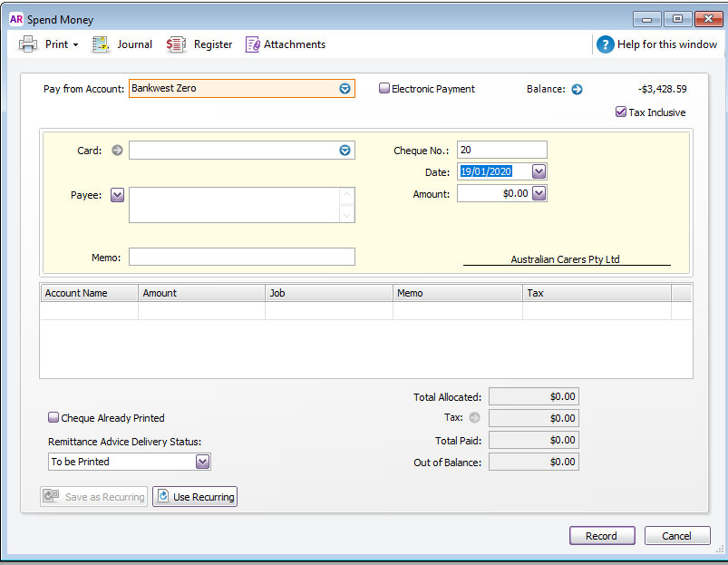Expand the Pay from Account dropdown
Screen dimensions: 728x565
[x=345, y=89]
